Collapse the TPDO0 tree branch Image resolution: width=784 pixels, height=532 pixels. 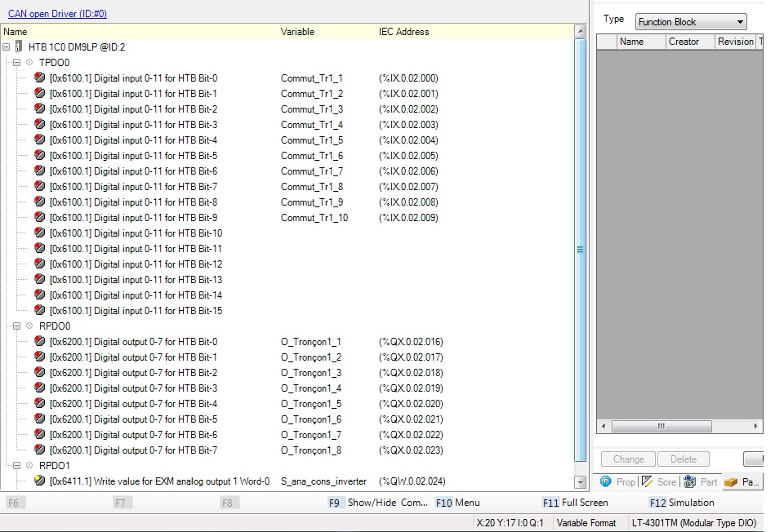tap(19, 63)
